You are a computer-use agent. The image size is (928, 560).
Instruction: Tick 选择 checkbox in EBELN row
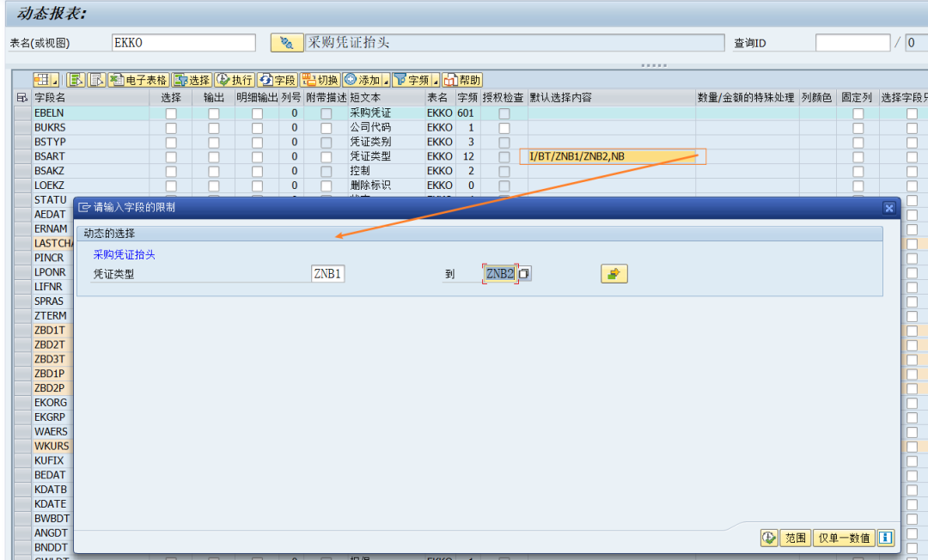point(171,113)
